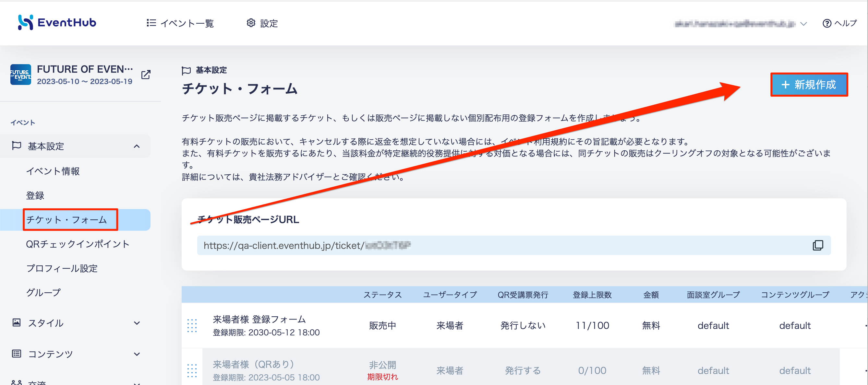Click the drag handle for 来場者様（QRあり）
The width and height of the screenshot is (868, 385).
tap(192, 370)
